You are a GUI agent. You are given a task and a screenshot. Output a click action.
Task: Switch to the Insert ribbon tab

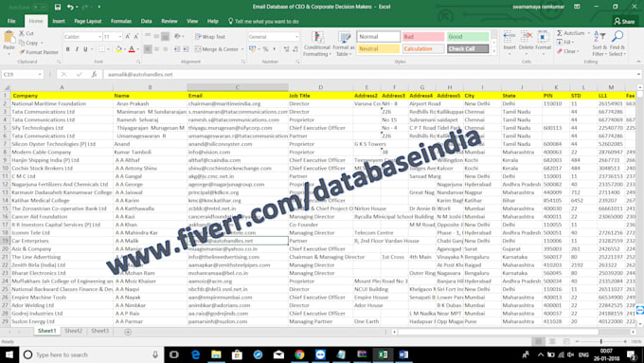[59, 21]
